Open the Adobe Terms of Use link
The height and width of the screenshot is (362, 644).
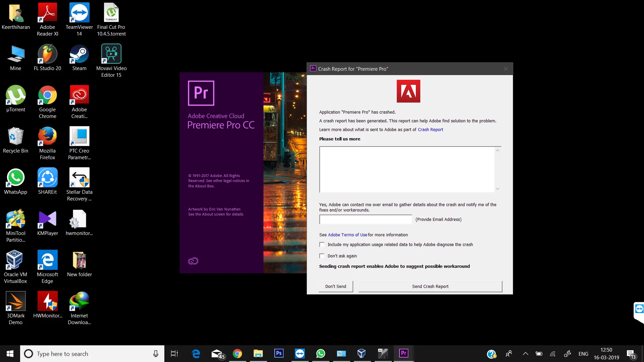(x=347, y=235)
